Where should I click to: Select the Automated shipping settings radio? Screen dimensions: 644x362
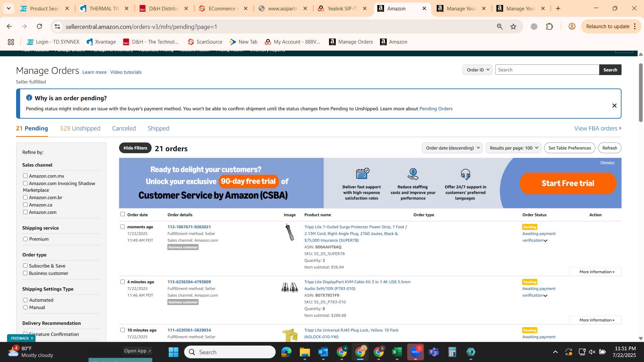click(25, 300)
